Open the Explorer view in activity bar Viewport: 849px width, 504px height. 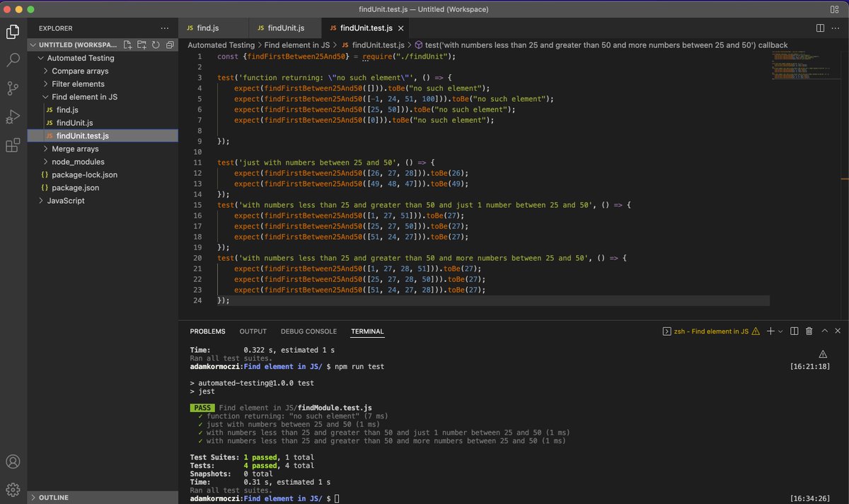point(13,32)
